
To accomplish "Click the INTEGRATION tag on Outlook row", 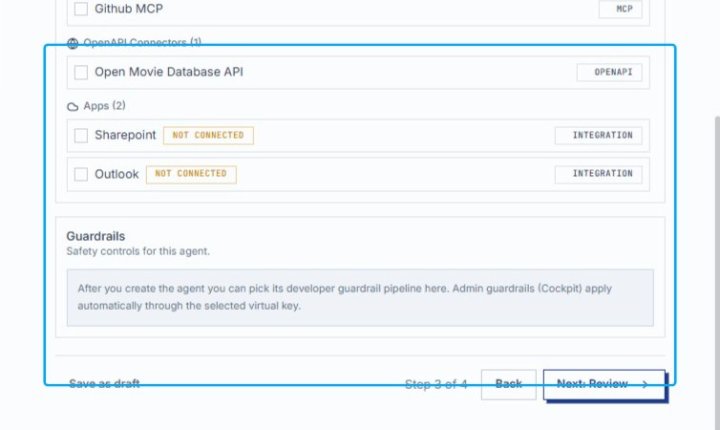I will click(x=598, y=174).
